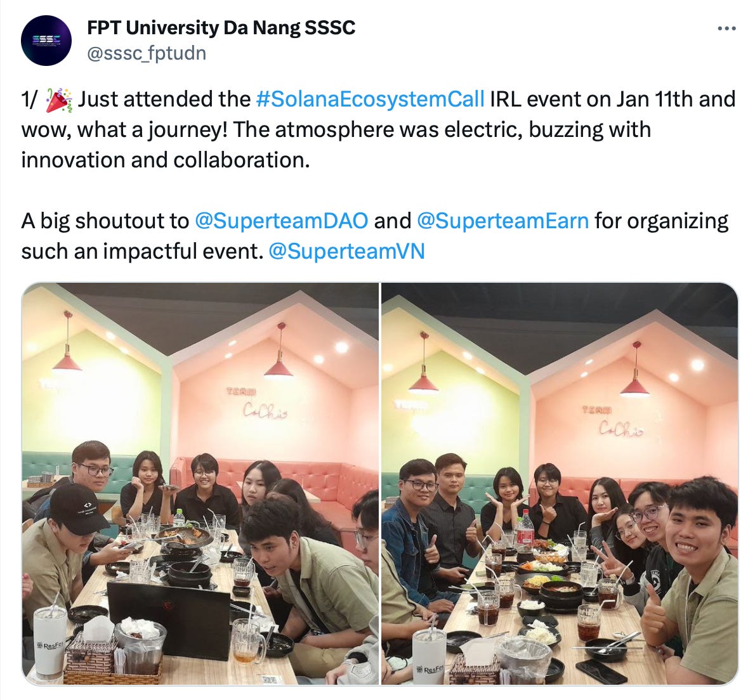
Task: Click the "1/" thread number text
Action: 29,100
